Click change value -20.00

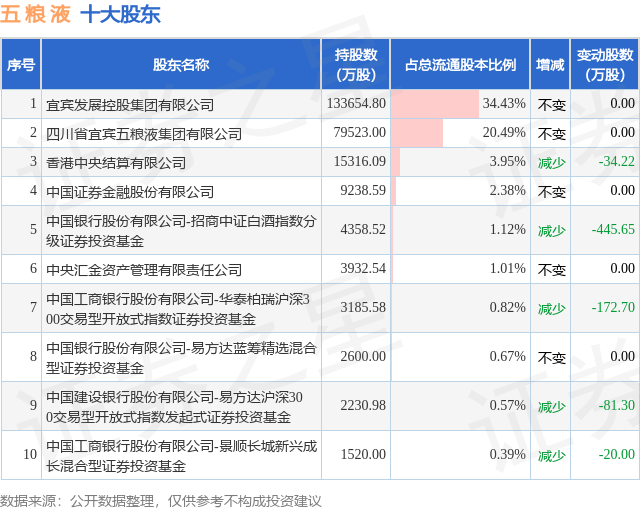616,454
